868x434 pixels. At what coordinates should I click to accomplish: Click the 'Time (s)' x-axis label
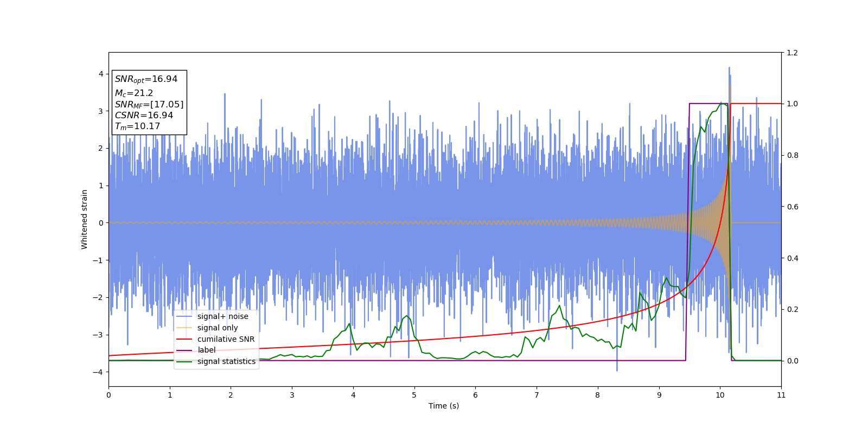[x=444, y=406]
